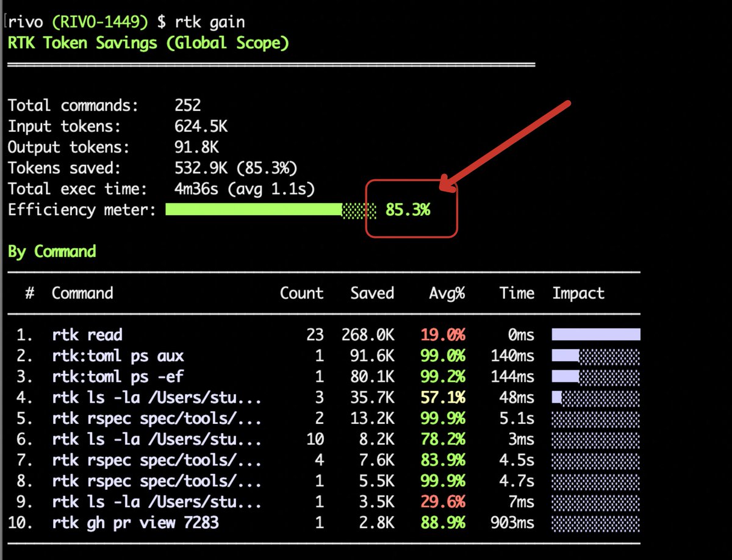Click 'rtk:toml ps -ef' command
This screenshot has height=560, width=732.
click(x=118, y=376)
